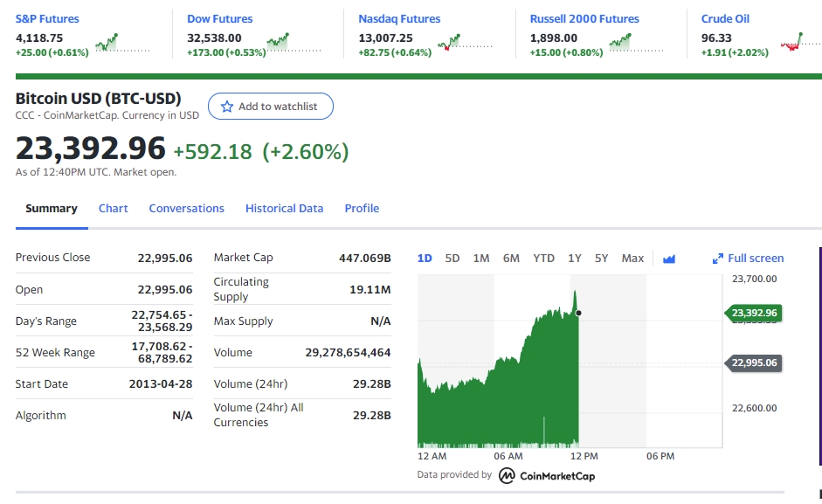This screenshot has height=504, width=822.
Task: Click the Nasdaq Futures price 13,007.25
Action: point(386,38)
